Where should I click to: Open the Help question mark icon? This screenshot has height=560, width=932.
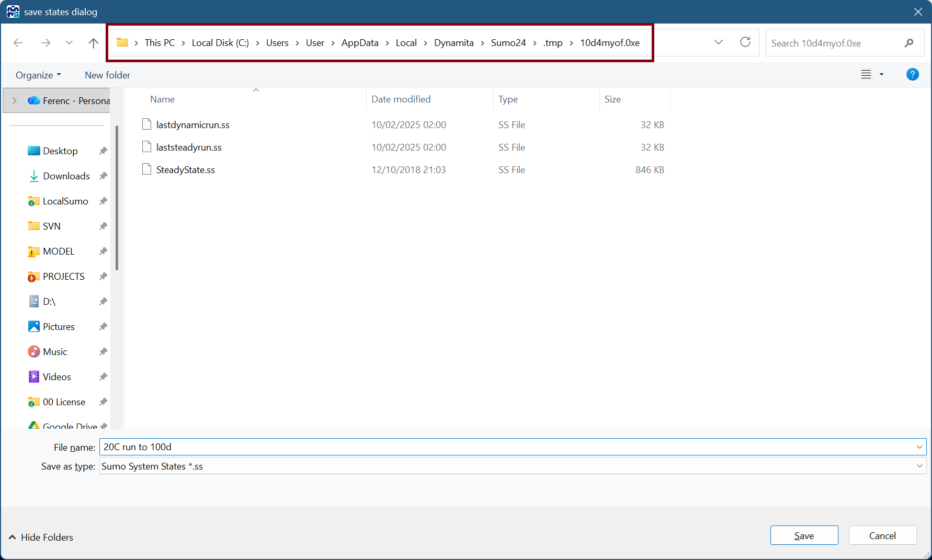912,75
